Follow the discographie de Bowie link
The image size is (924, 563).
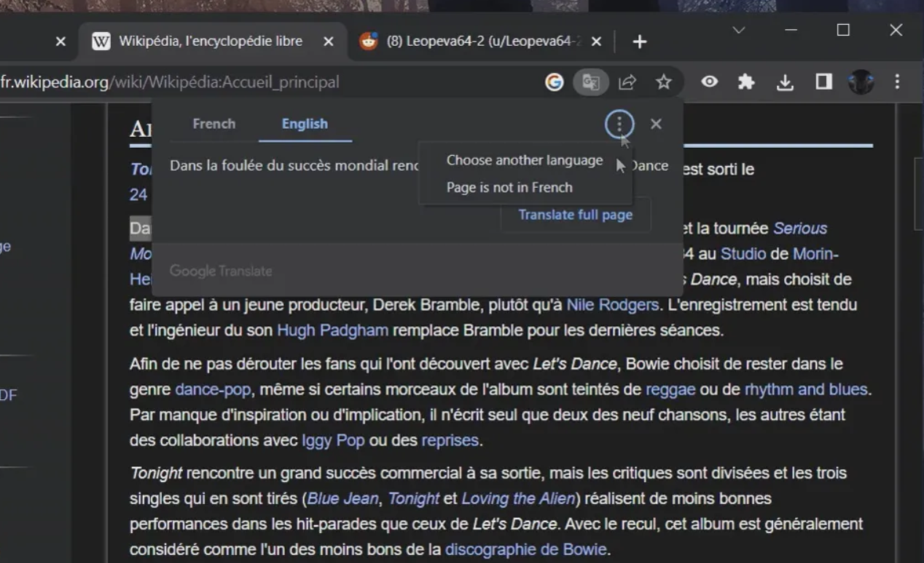click(x=525, y=550)
